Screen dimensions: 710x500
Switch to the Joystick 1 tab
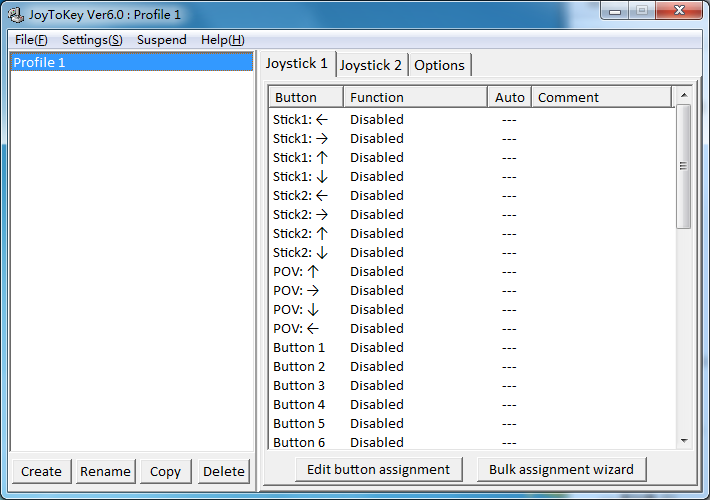pyautogui.click(x=297, y=63)
